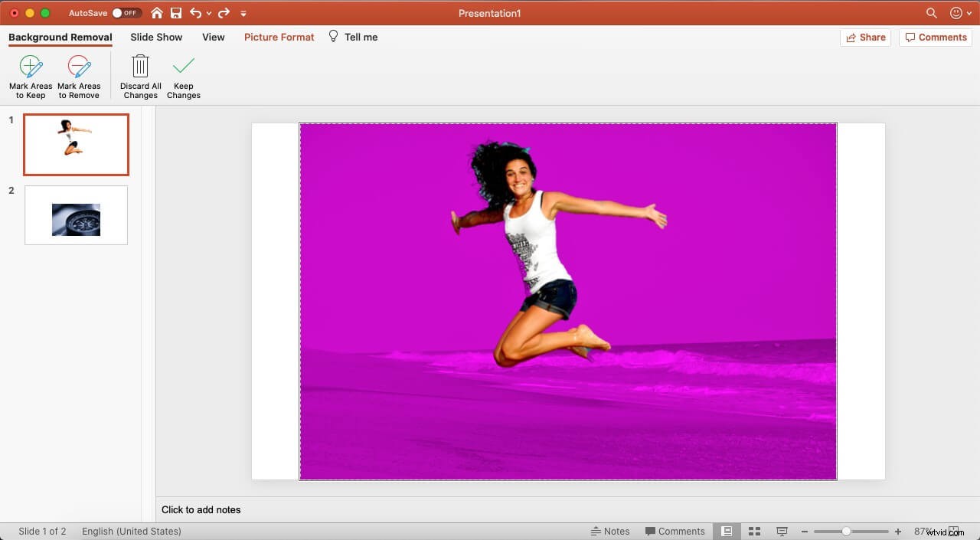Viewport: 980px width, 540px height.
Task: Switch to Slide Sorter view
Action: (x=754, y=530)
